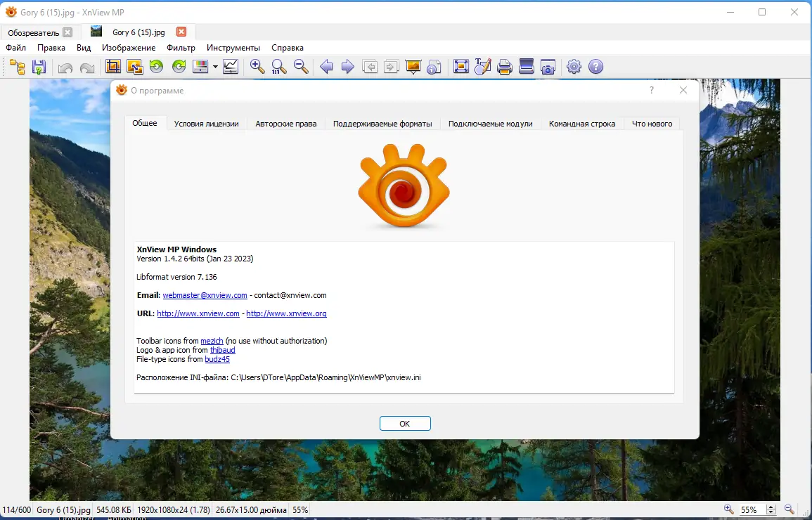Show the histogram icon on the toolbar
Screen dimensions: 812x520
[x=230, y=67]
